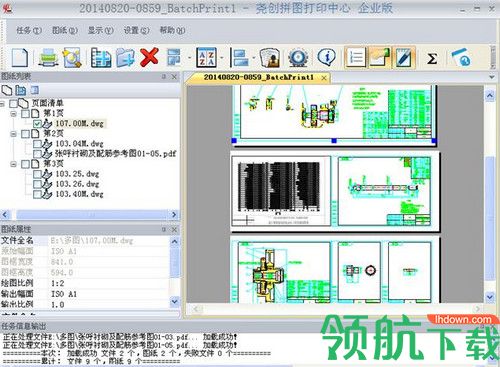Click the A-Z sort icon
Image resolution: width=500 pixels, height=367 pixels.
coord(206,58)
